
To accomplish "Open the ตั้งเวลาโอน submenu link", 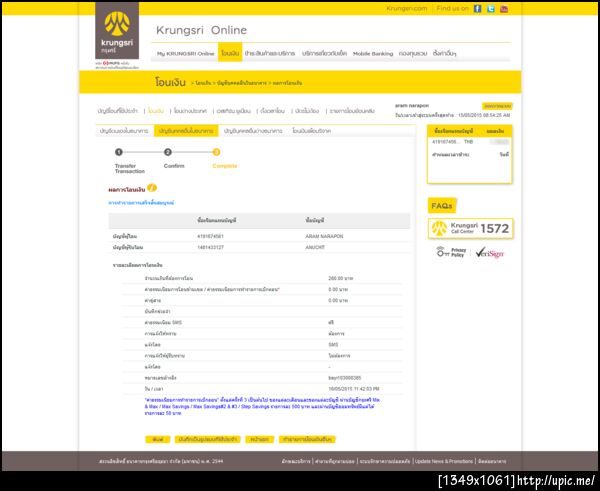I will coord(272,111).
